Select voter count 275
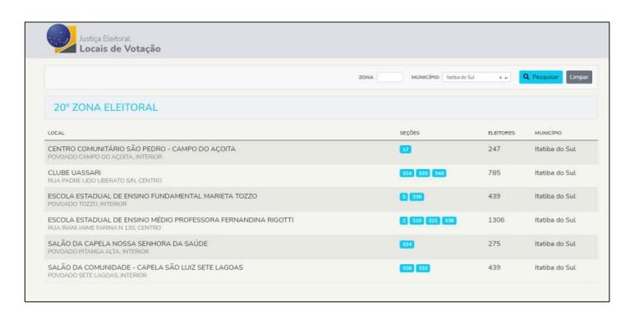 (494, 244)
